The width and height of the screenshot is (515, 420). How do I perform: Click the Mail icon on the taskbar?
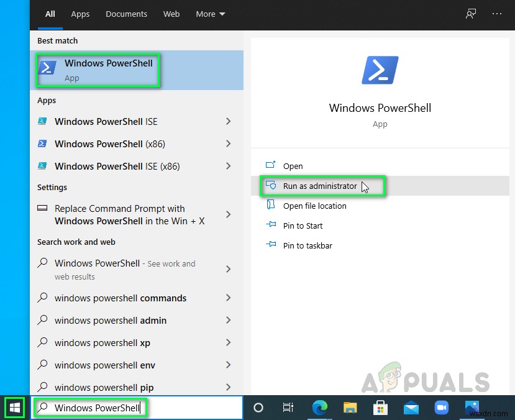pos(411,408)
